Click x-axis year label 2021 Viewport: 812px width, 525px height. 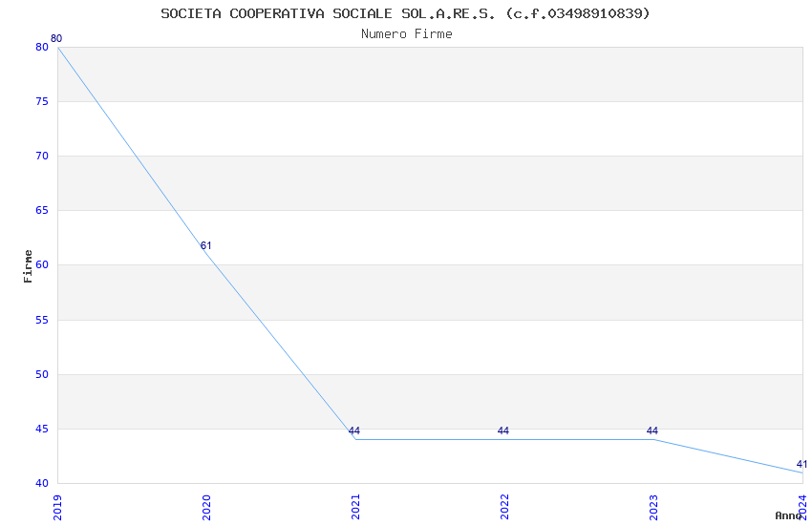[355, 508]
